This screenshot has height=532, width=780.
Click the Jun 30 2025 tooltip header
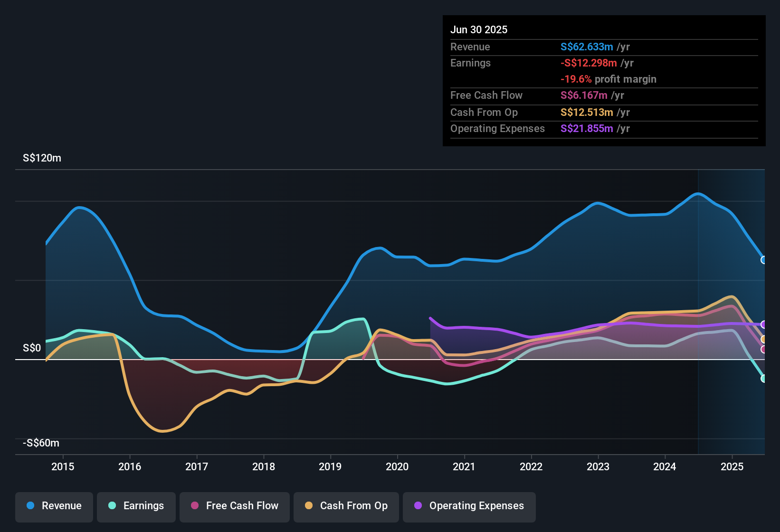[x=479, y=29]
